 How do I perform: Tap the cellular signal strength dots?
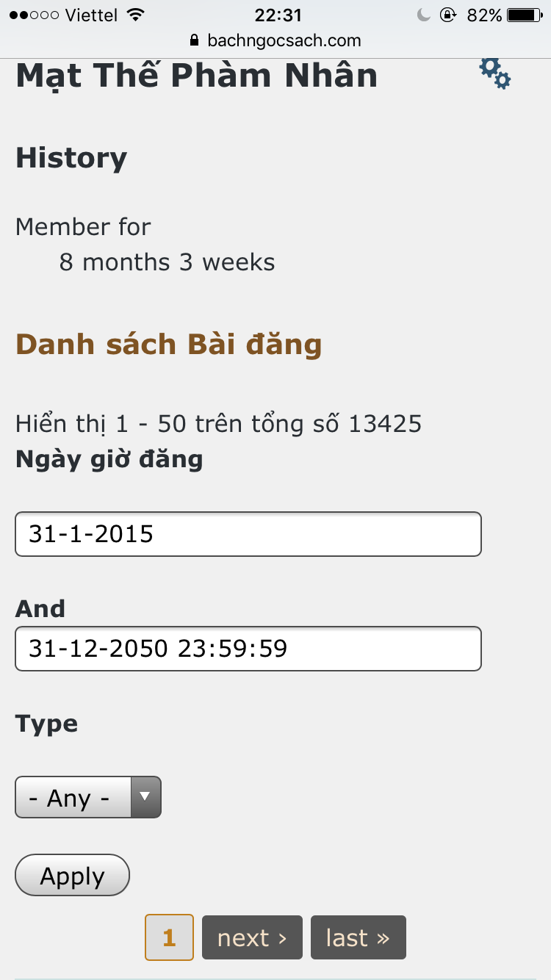coord(34,15)
